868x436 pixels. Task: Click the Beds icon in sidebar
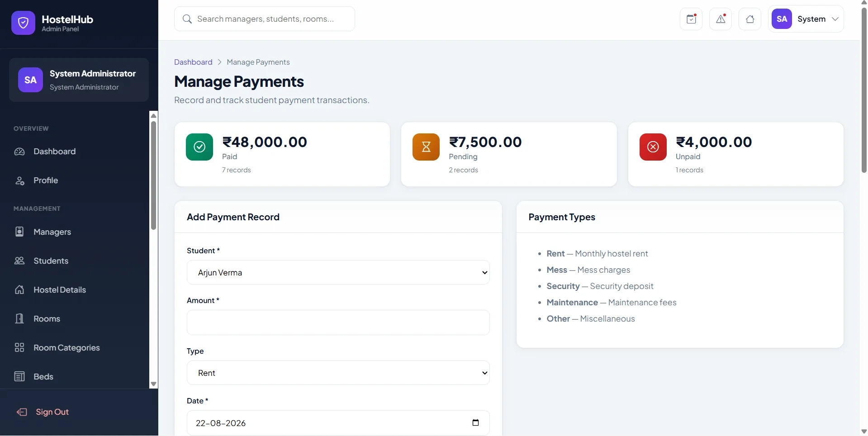19,377
